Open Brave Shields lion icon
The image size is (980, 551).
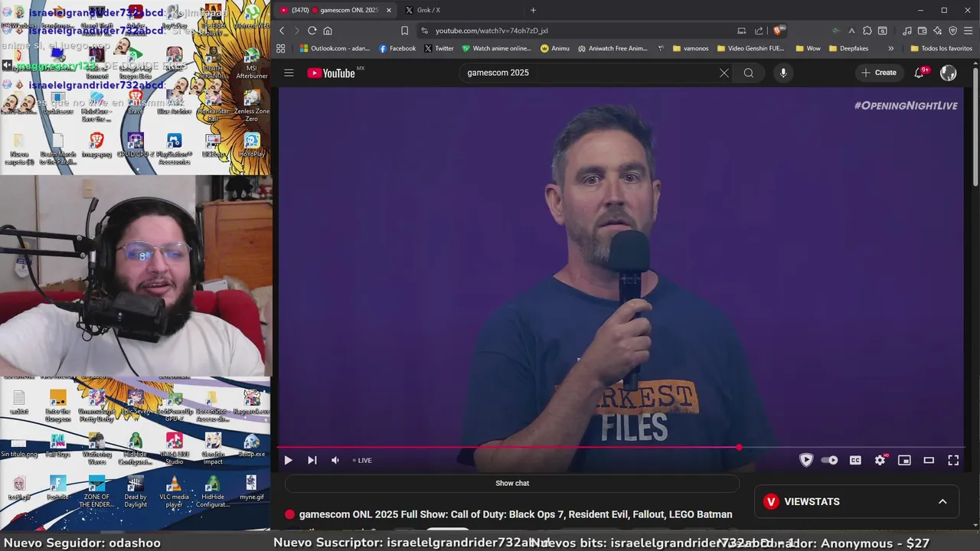pyautogui.click(x=778, y=31)
